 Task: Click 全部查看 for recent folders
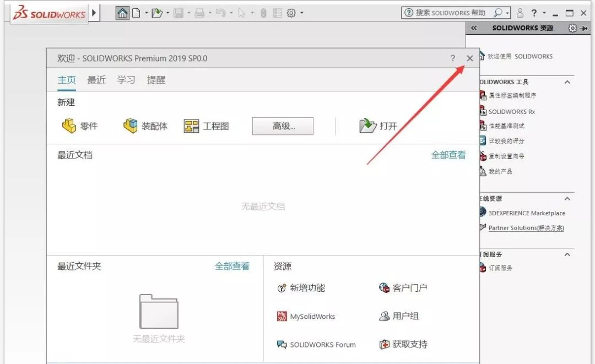pos(232,266)
